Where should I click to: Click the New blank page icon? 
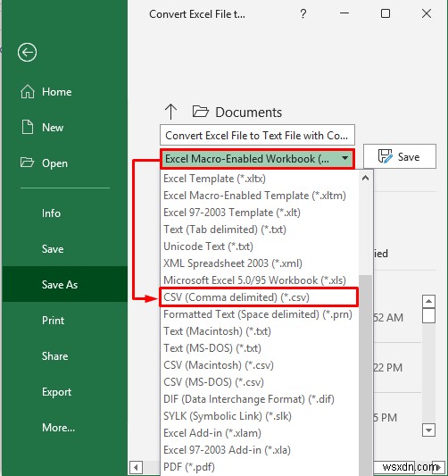point(28,127)
